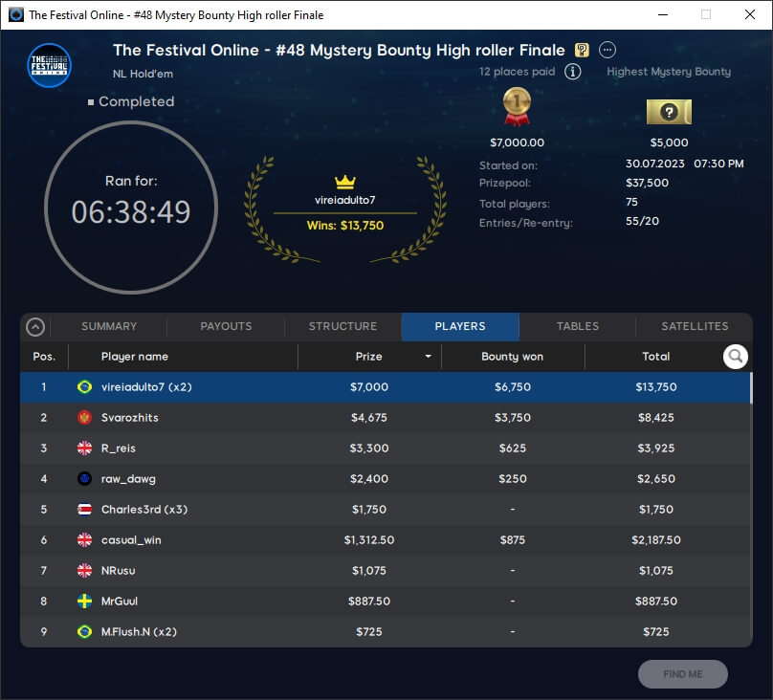Select player NRusu
Viewport: 773px width, 700px height.
pos(385,571)
